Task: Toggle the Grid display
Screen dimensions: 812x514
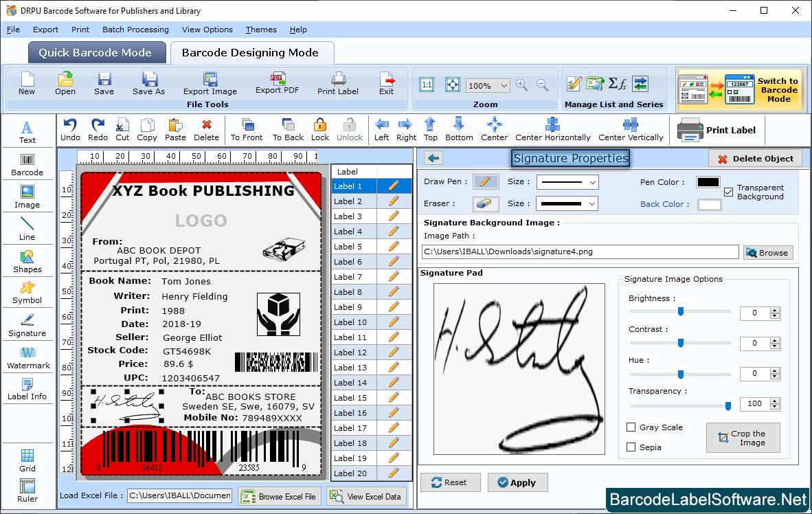Action: (27, 460)
